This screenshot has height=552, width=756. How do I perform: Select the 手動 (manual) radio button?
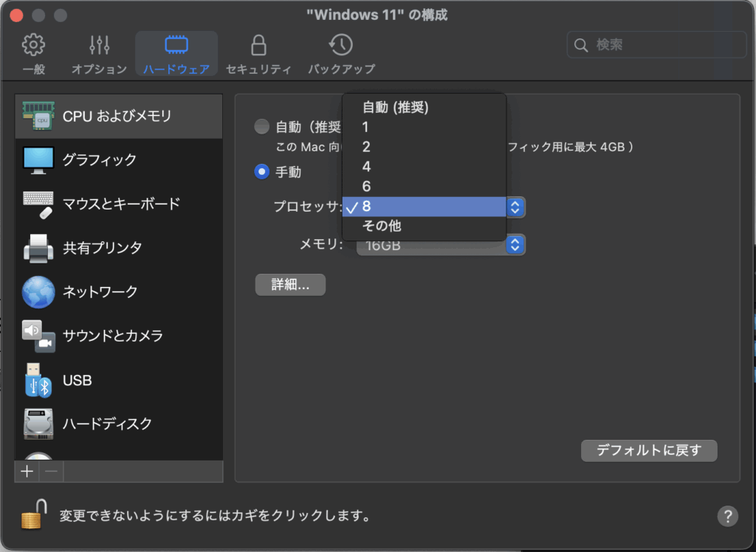pos(261,172)
